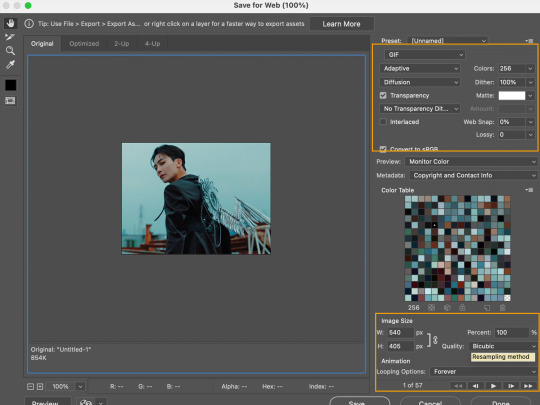Click the Percent input field
Screen dimensions: 540x405
pos(511,332)
